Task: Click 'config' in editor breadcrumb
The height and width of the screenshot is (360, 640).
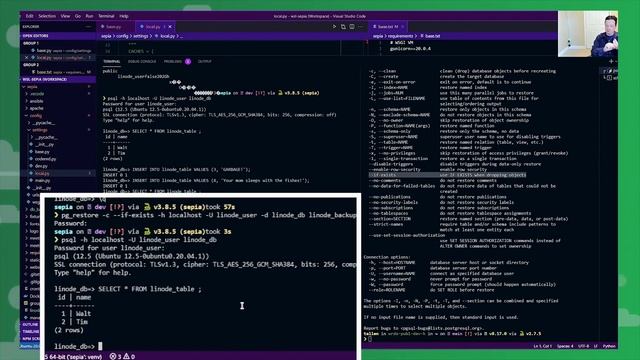Action: (x=122, y=36)
